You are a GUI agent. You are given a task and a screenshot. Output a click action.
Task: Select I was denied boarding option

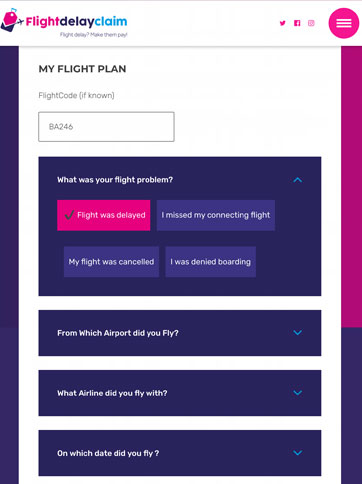point(210,262)
